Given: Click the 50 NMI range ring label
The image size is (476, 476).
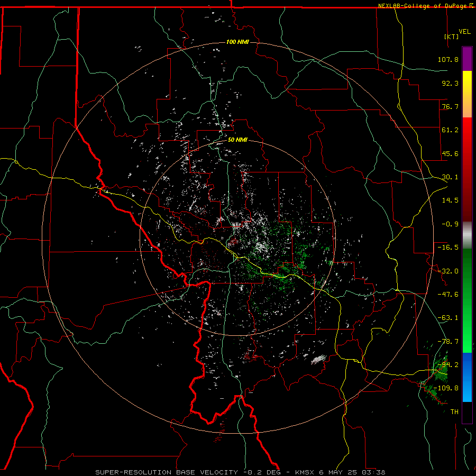Looking at the screenshot, I should [237, 140].
